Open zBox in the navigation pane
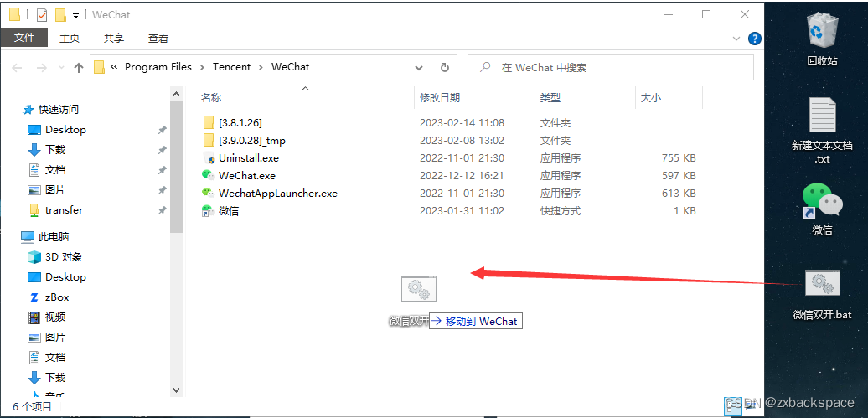 (49, 297)
